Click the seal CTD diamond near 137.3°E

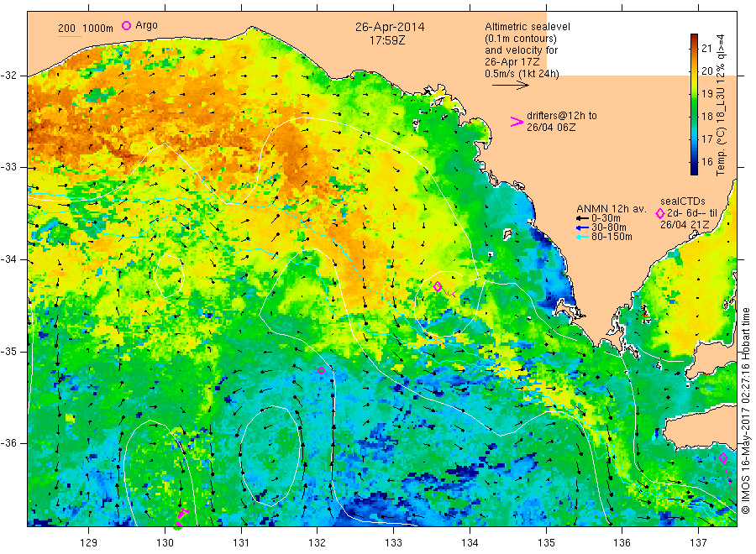tap(722, 458)
